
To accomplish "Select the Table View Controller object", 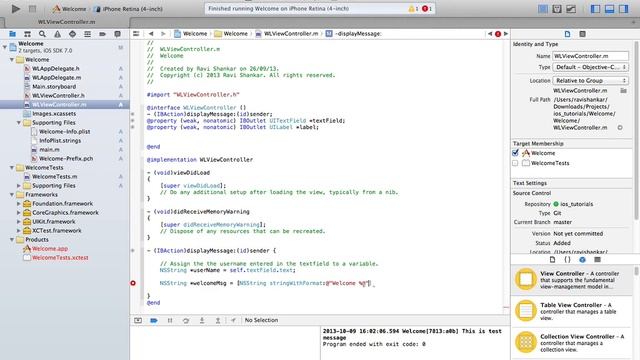I will 571,311.
